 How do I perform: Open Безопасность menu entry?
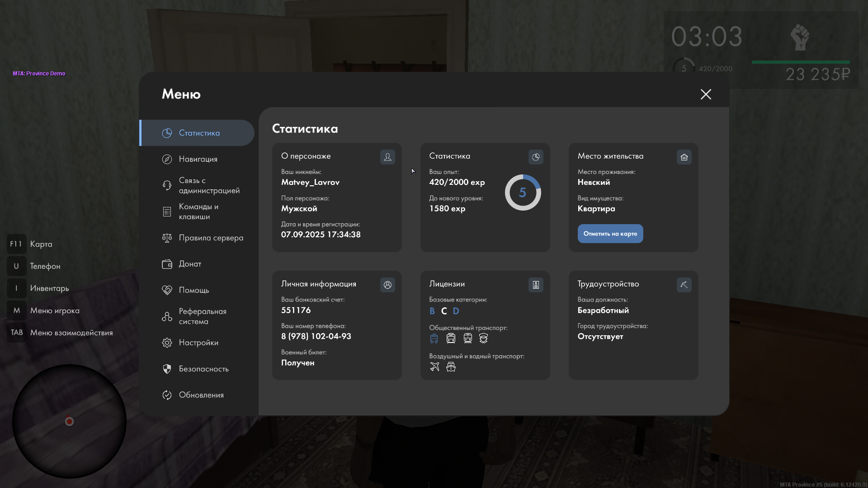pyautogui.click(x=203, y=369)
